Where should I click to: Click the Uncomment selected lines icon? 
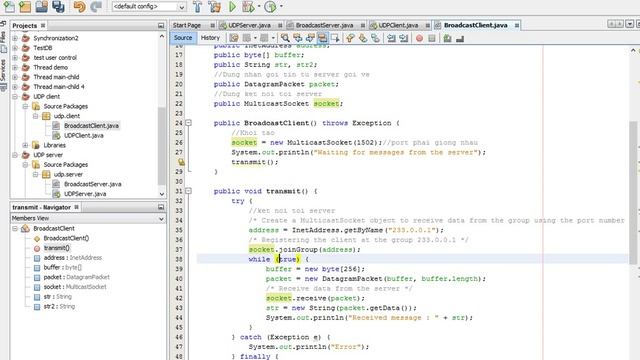[460, 38]
